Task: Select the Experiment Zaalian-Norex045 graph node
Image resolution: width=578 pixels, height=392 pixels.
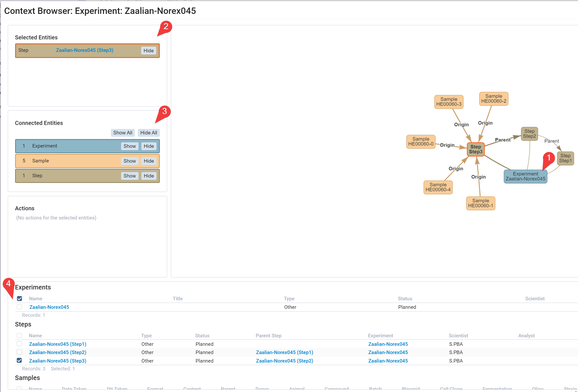Action: click(x=525, y=176)
